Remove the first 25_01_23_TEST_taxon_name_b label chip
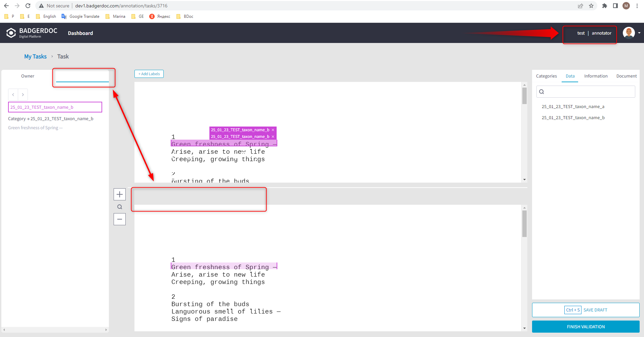 coord(273,130)
